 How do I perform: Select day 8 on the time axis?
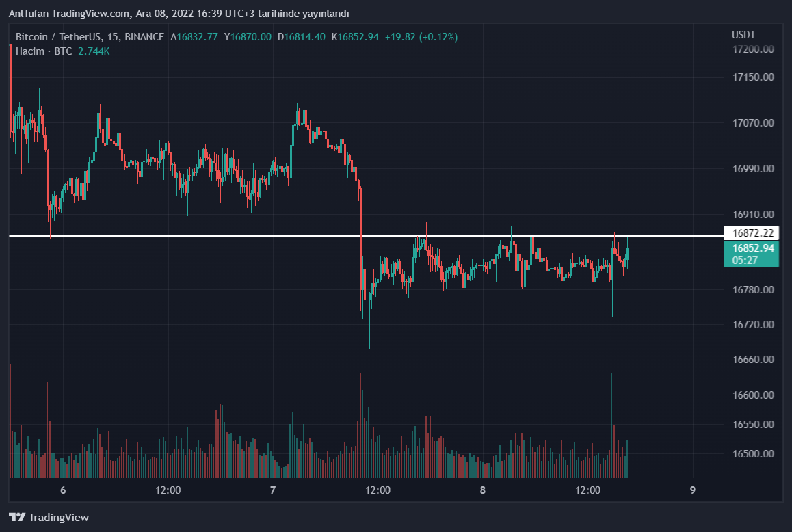click(483, 490)
